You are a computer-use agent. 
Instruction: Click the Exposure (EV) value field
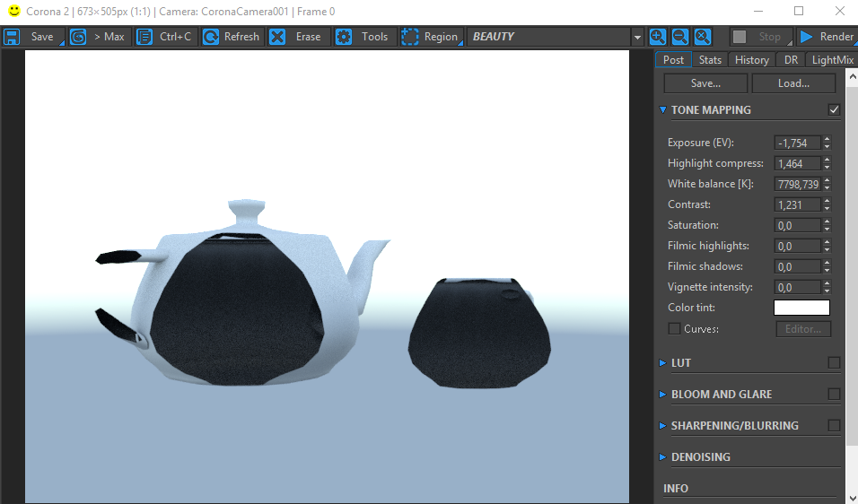coord(796,143)
